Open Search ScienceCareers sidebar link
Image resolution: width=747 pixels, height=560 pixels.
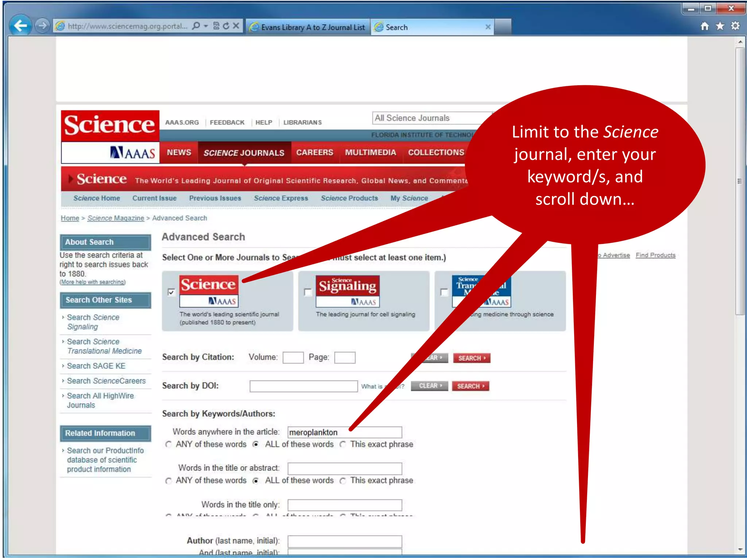[106, 381]
